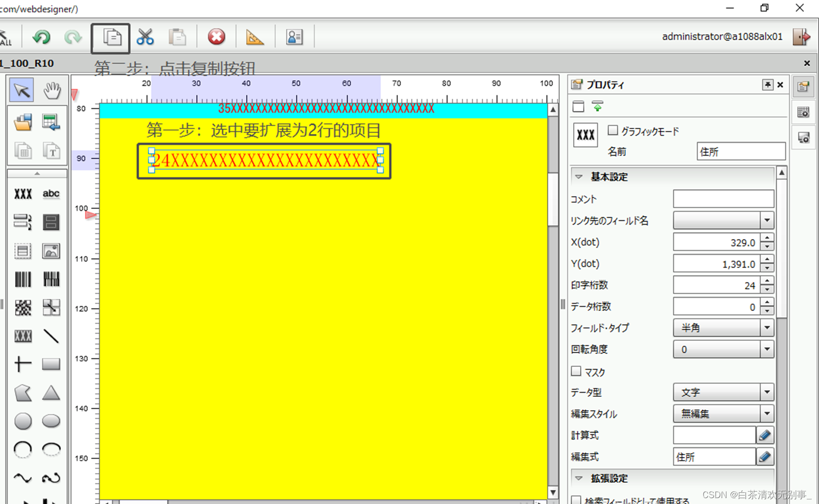Increase 印字桁数 with the up stepper
The width and height of the screenshot is (819, 504).
click(766, 281)
